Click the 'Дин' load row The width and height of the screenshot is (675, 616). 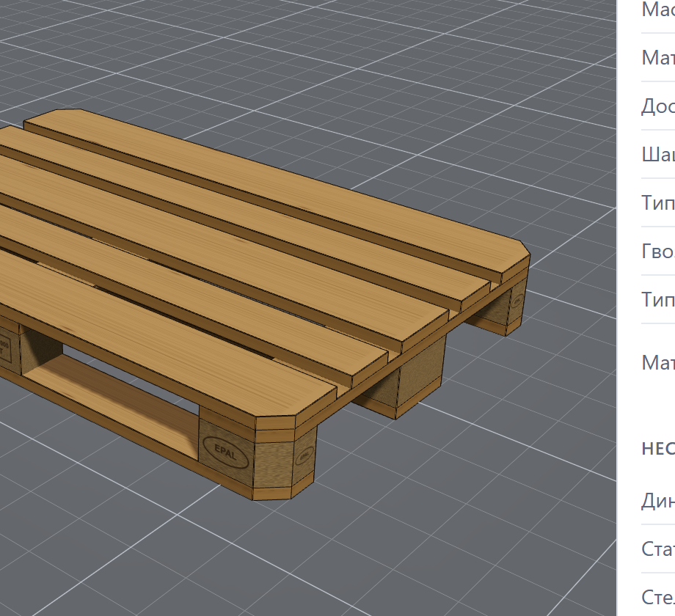click(x=658, y=501)
